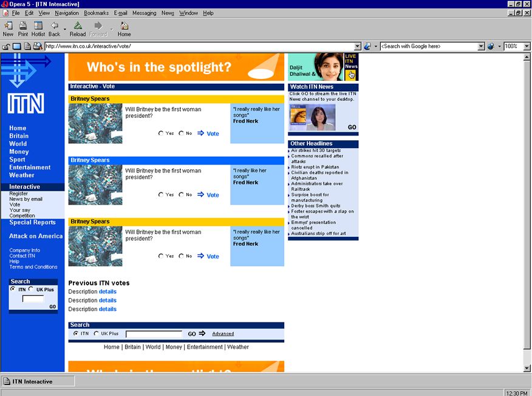Open the address bar URL history dropdown
This screenshot has width=532, height=396.
point(358,47)
